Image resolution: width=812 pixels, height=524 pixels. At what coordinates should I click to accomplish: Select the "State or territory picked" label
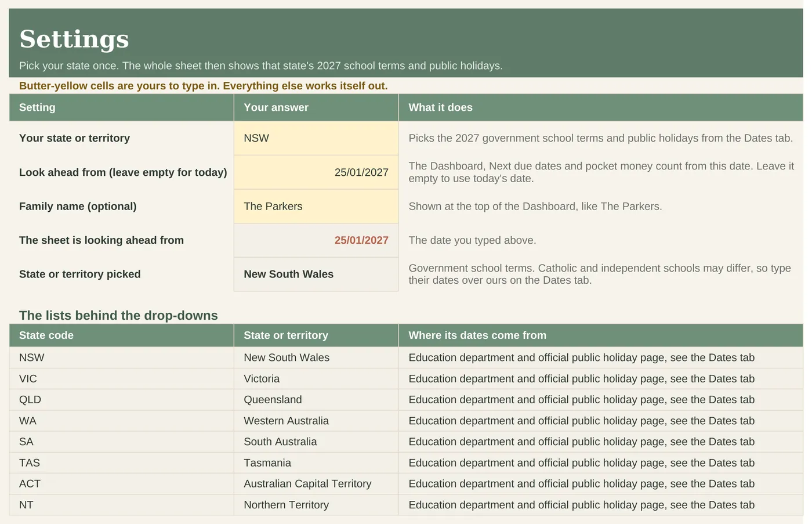coord(80,274)
